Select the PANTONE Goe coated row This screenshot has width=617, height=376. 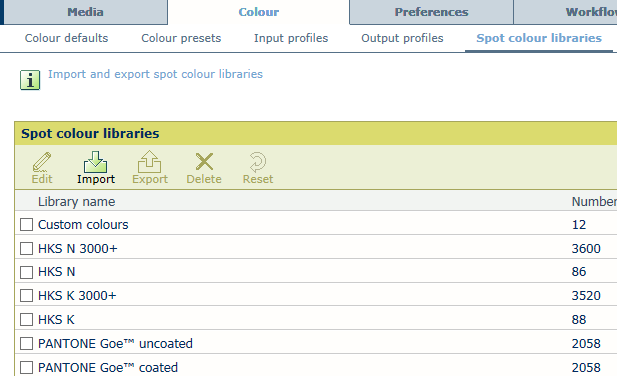tap(316, 366)
